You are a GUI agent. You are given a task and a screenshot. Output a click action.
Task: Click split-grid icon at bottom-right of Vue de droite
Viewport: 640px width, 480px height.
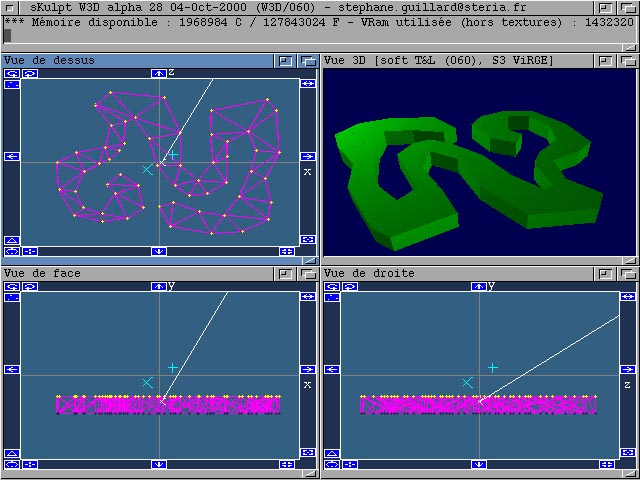607,464
